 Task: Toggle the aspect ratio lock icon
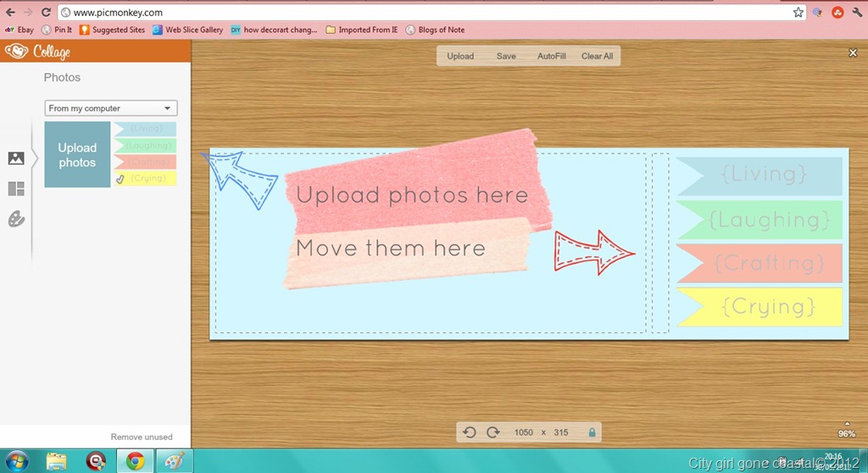[x=592, y=432]
